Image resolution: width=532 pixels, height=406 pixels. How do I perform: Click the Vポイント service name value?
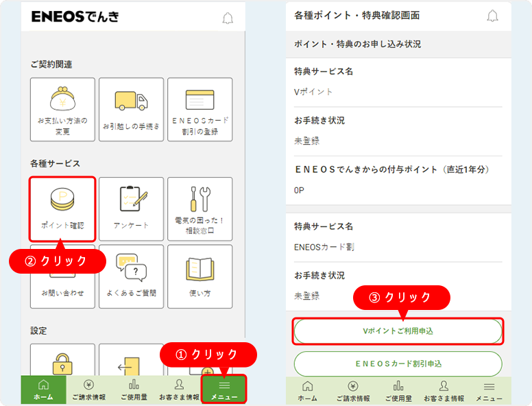coord(313,92)
